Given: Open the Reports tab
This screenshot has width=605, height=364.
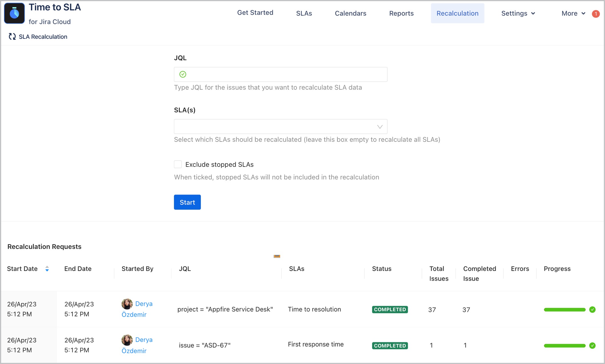Looking at the screenshot, I should tap(401, 13).
